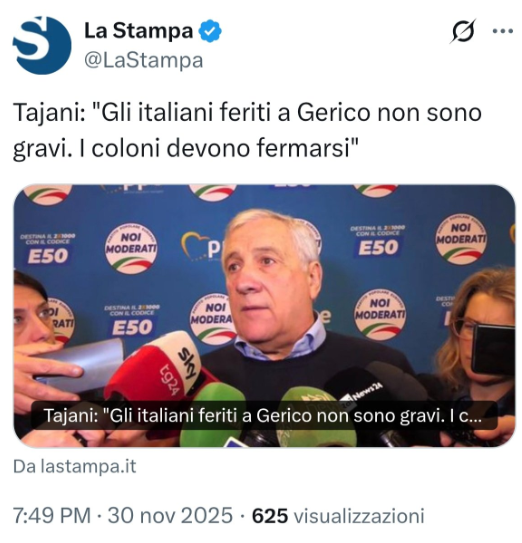Image resolution: width=522 pixels, height=543 pixels.
Task: Follow the Da lastampa.it source link
Action: [x=74, y=466]
